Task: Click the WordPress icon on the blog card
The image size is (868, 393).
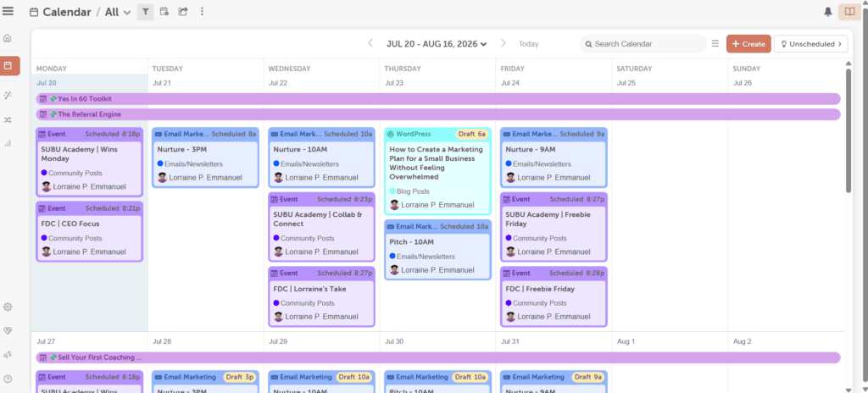Action: pyautogui.click(x=390, y=134)
